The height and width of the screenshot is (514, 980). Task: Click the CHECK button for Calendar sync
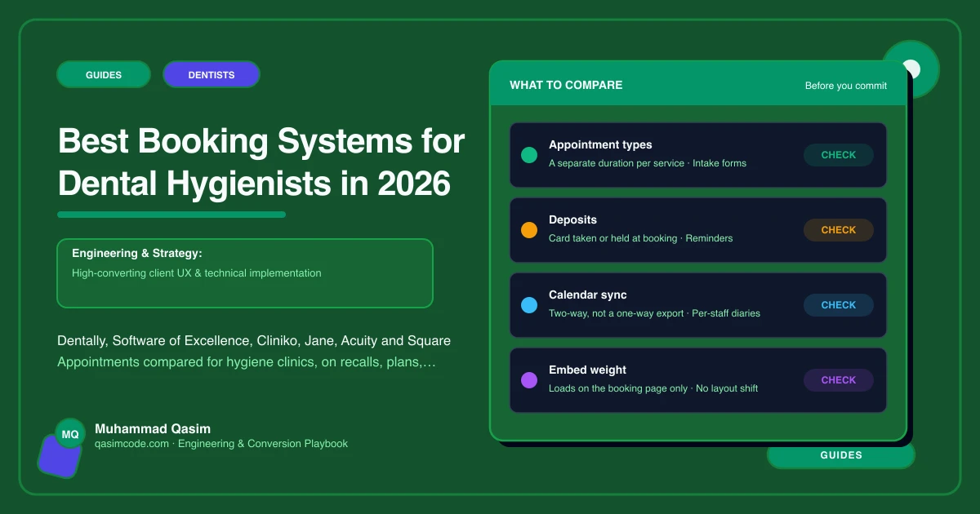(x=839, y=305)
